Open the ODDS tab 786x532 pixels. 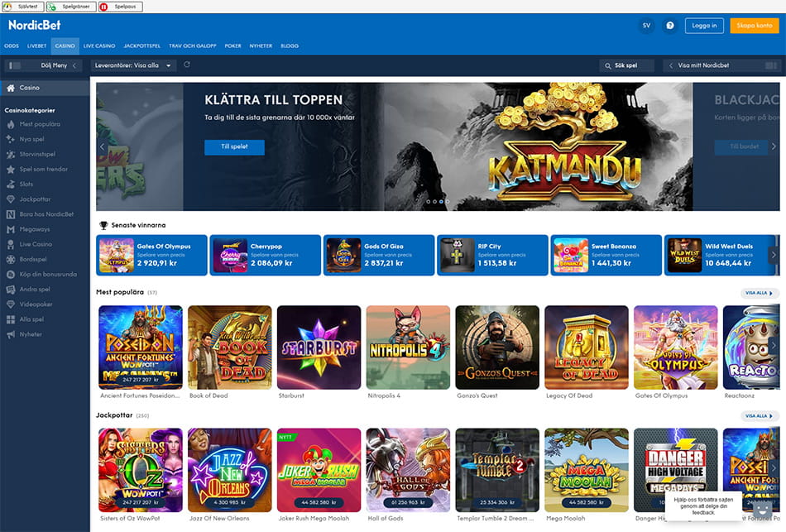pos(12,46)
